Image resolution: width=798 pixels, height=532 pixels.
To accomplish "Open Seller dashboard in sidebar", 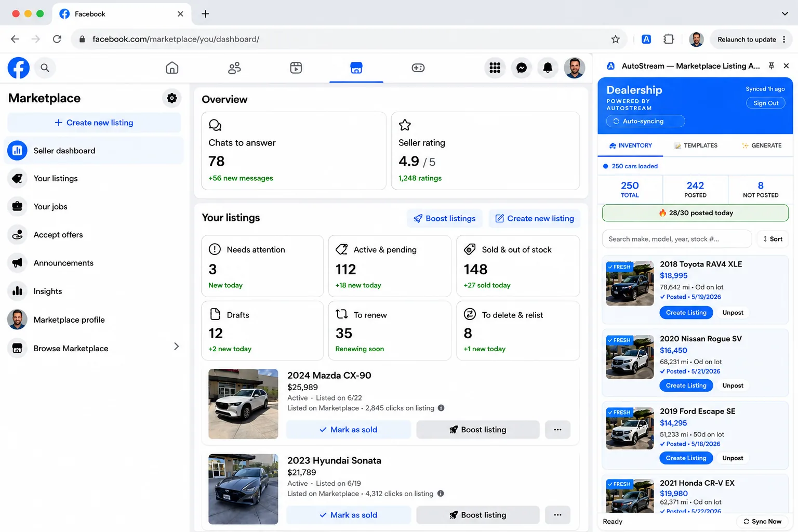I will [94, 151].
